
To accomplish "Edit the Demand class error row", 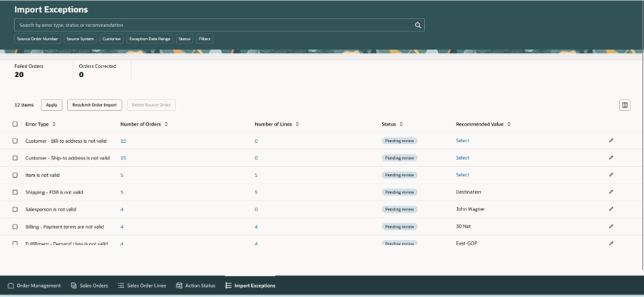I will (611, 243).
